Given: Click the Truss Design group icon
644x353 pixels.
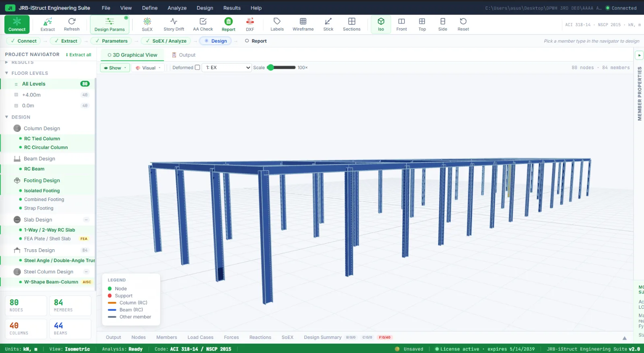Looking at the screenshot, I should [x=17, y=250].
